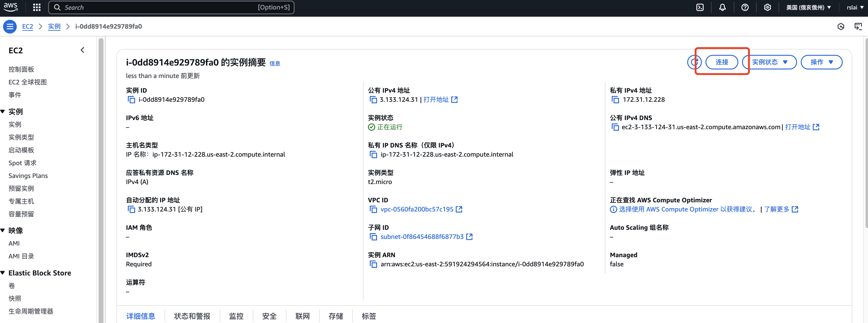Click the top Search input field
The image size is (868, 323).
(x=171, y=7)
